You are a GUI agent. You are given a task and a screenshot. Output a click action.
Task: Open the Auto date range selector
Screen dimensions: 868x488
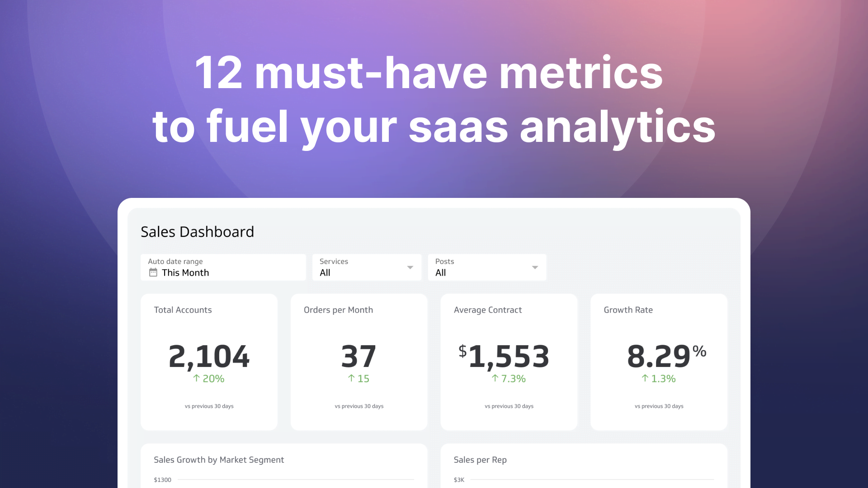pyautogui.click(x=223, y=267)
